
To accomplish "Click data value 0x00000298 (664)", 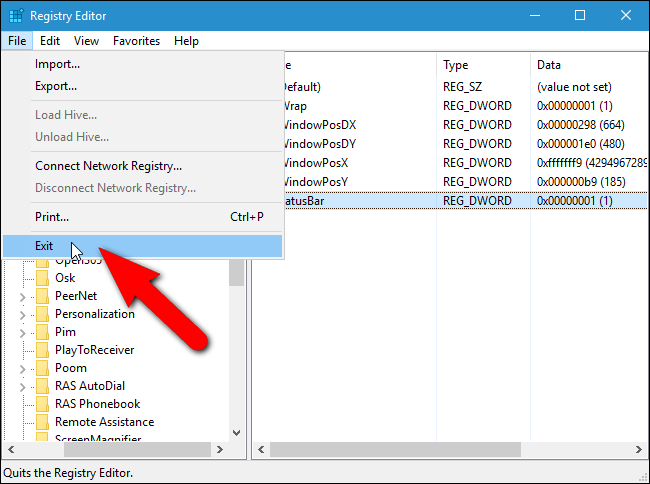I will [581, 125].
